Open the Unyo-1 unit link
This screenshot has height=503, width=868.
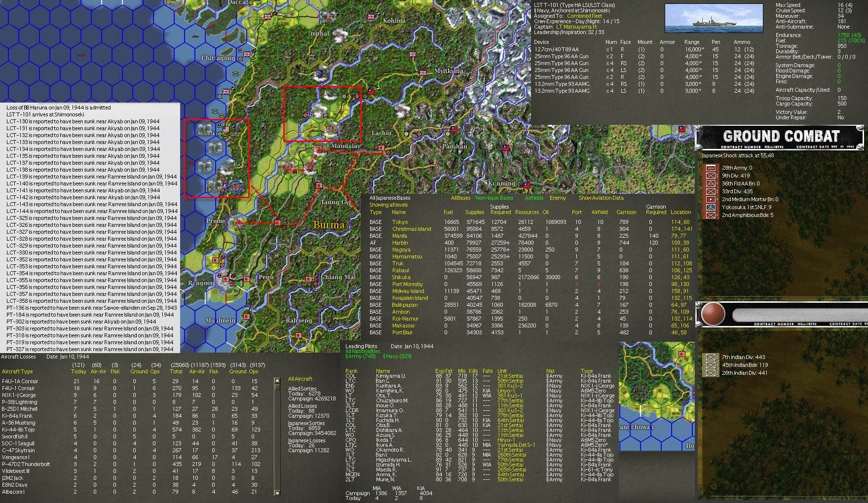tap(506, 391)
